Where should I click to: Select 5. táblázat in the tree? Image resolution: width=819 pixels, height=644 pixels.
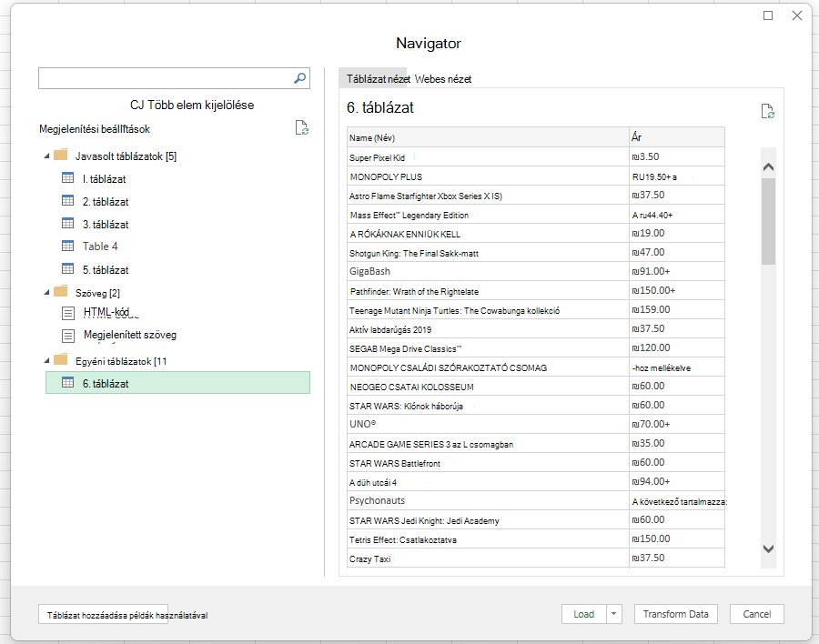106,270
